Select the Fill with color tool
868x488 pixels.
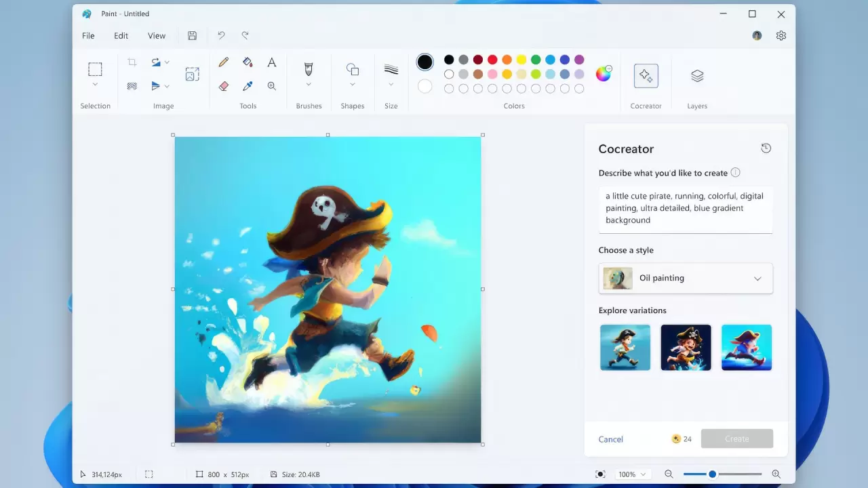pos(248,62)
